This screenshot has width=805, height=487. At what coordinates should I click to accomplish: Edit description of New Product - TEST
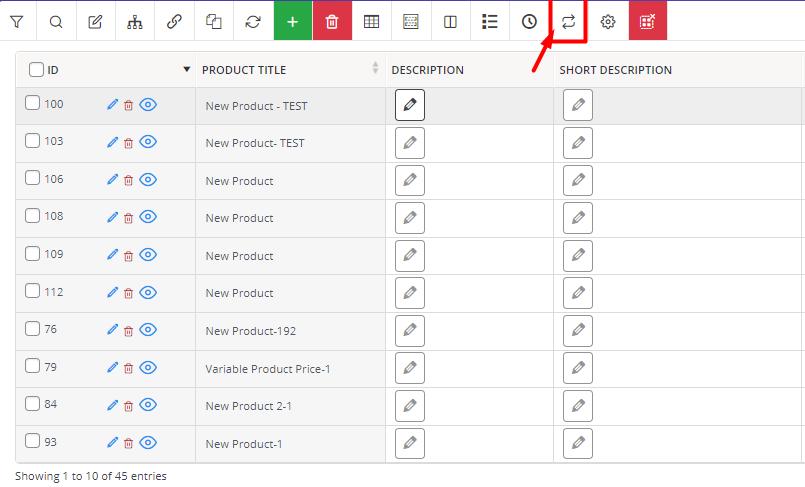(x=410, y=105)
